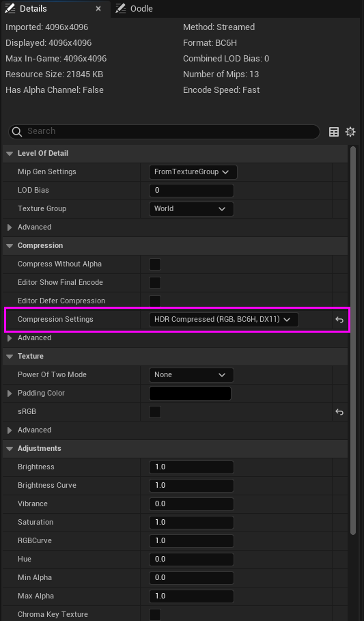This screenshot has height=621, width=364.
Task: Open Compression Settings HDR Compressed dropdown
Action: point(224,320)
